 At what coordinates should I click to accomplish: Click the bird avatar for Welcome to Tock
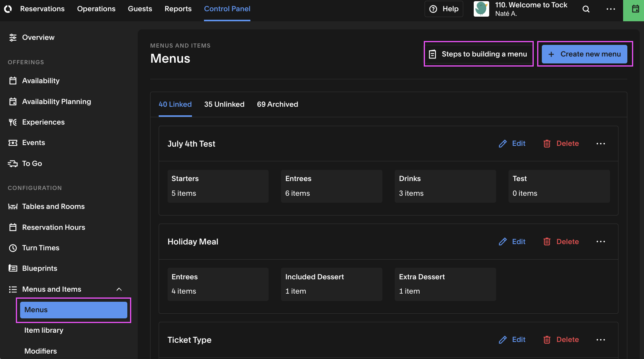481,9
